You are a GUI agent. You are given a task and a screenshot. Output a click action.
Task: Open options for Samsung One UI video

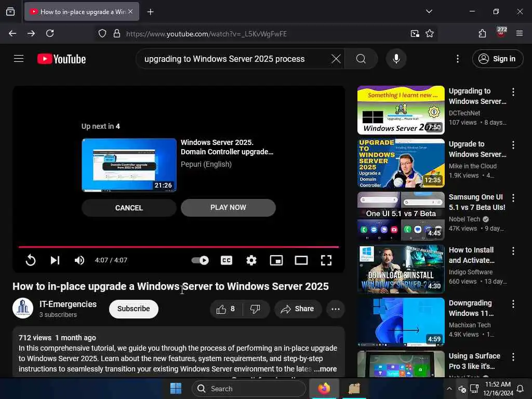pyautogui.click(x=513, y=198)
